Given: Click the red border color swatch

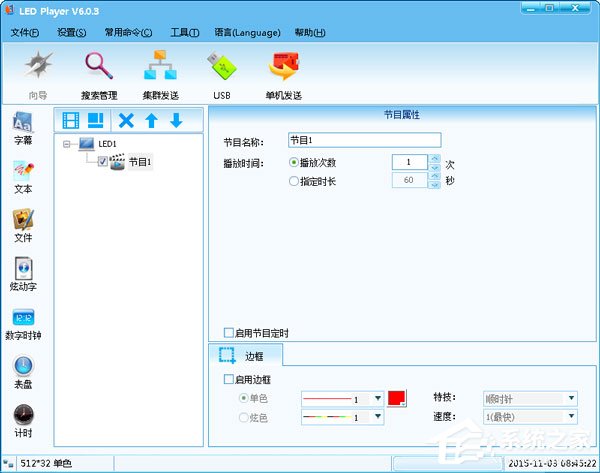Looking at the screenshot, I should [396, 398].
